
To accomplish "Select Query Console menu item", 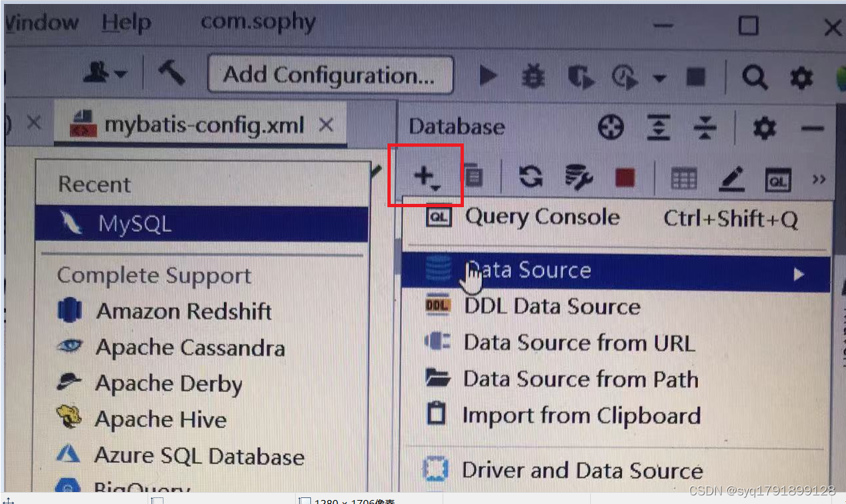I will (x=616, y=218).
